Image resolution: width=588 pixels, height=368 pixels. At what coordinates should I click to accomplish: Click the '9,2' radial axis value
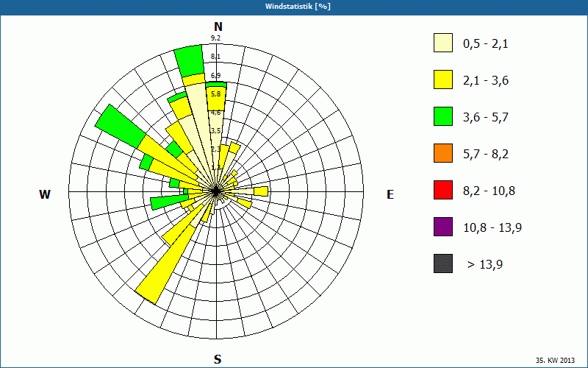(215, 38)
